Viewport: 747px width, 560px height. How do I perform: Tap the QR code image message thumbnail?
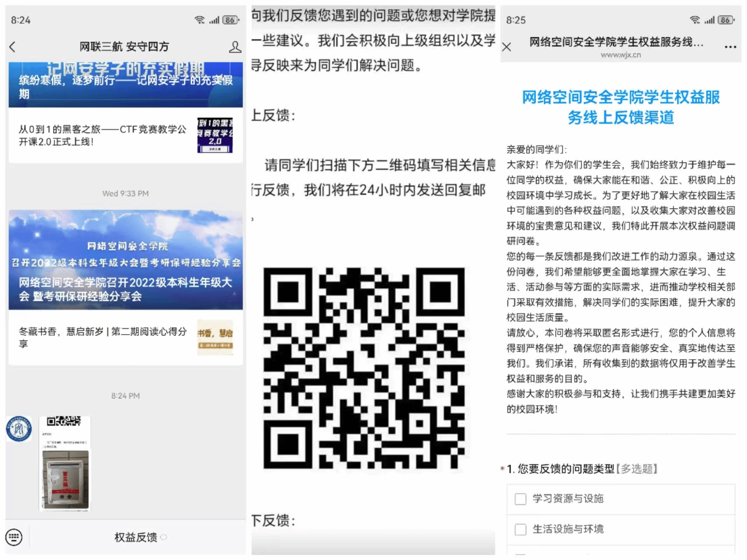(x=65, y=463)
